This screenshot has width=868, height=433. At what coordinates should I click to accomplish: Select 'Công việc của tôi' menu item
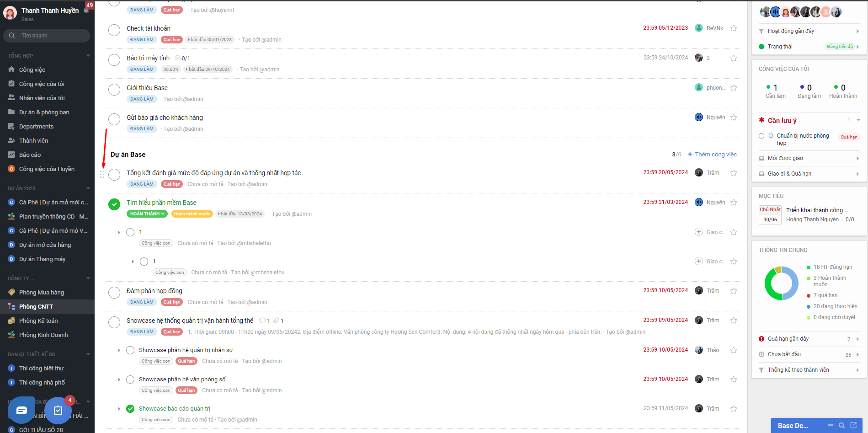click(x=42, y=84)
